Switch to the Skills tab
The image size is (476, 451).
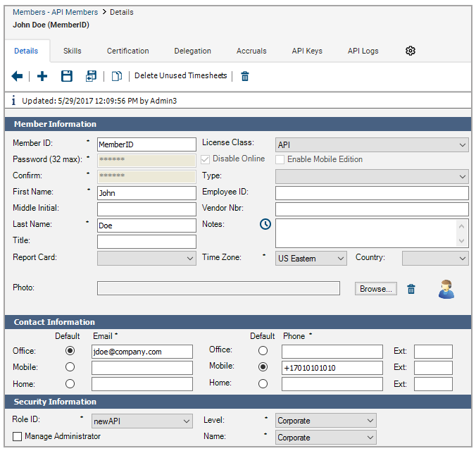(x=73, y=51)
